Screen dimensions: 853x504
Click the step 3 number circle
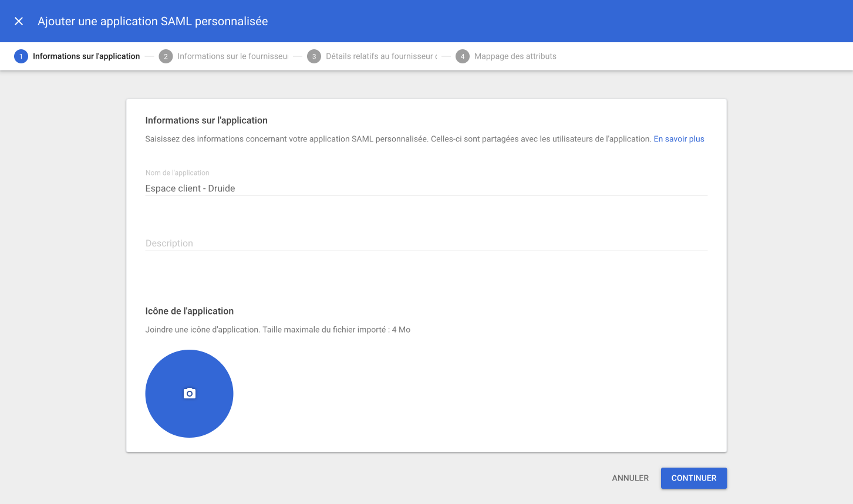pos(314,56)
